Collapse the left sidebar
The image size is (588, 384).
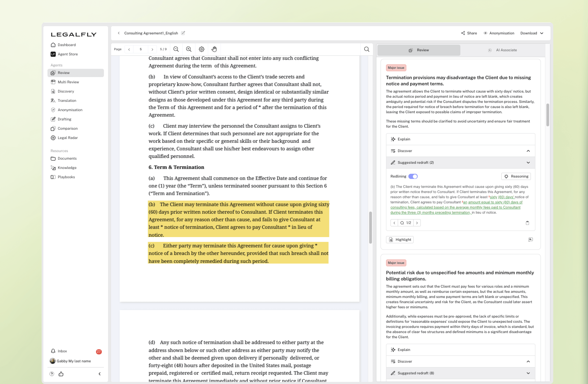pos(100,374)
